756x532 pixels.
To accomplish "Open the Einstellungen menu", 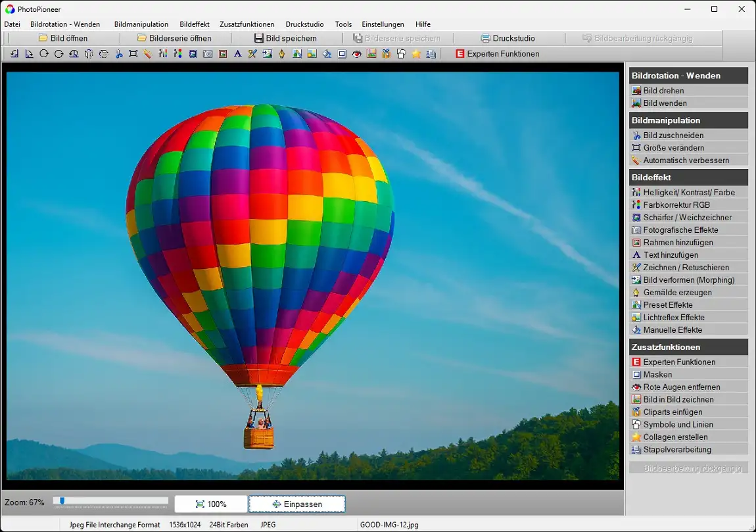I will pyautogui.click(x=383, y=24).
